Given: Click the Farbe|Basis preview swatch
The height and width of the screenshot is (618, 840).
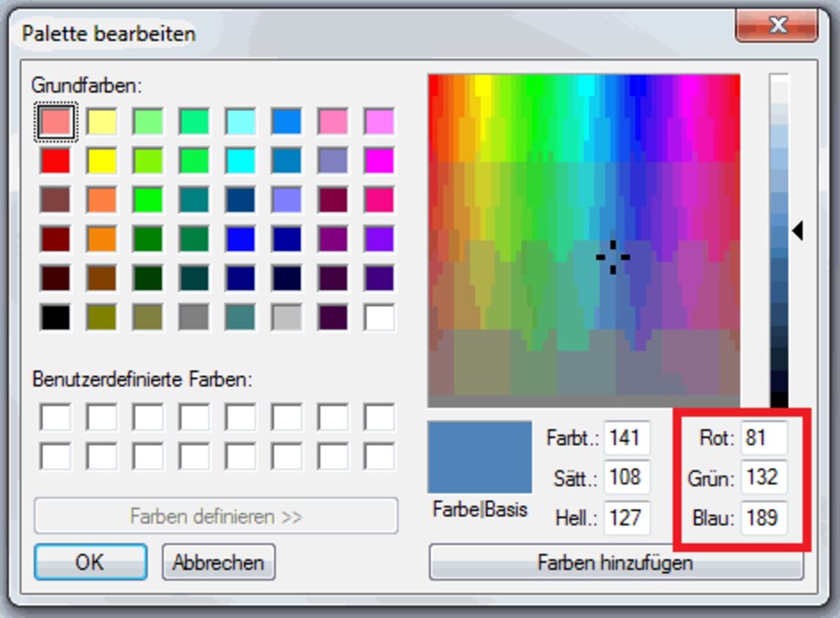Looking at the screenshot, I should 479,457.
